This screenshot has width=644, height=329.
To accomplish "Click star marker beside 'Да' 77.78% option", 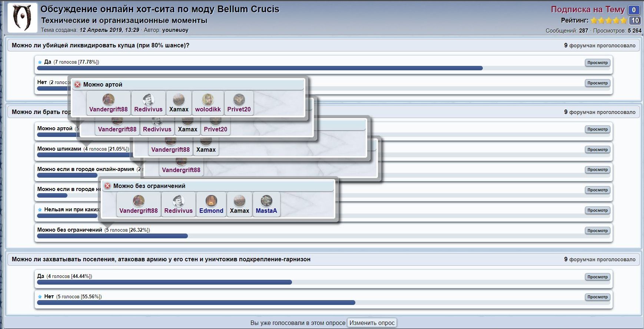I will tap(40, 62).
